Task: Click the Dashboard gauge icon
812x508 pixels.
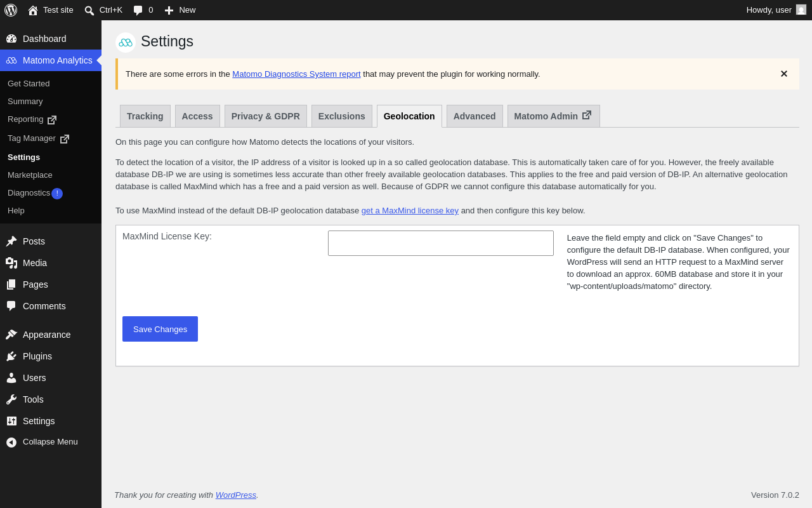Action: [x=11, y=39]
